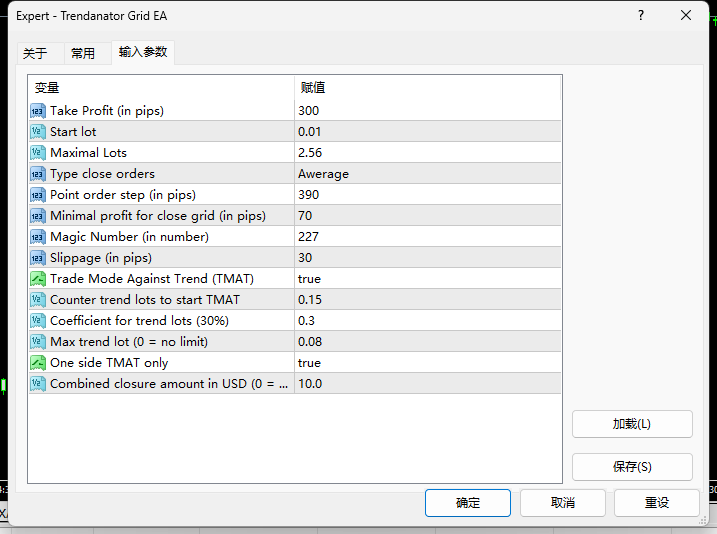
Task: Select Max trend lot (0 = no limit) label
Action: 129,342
